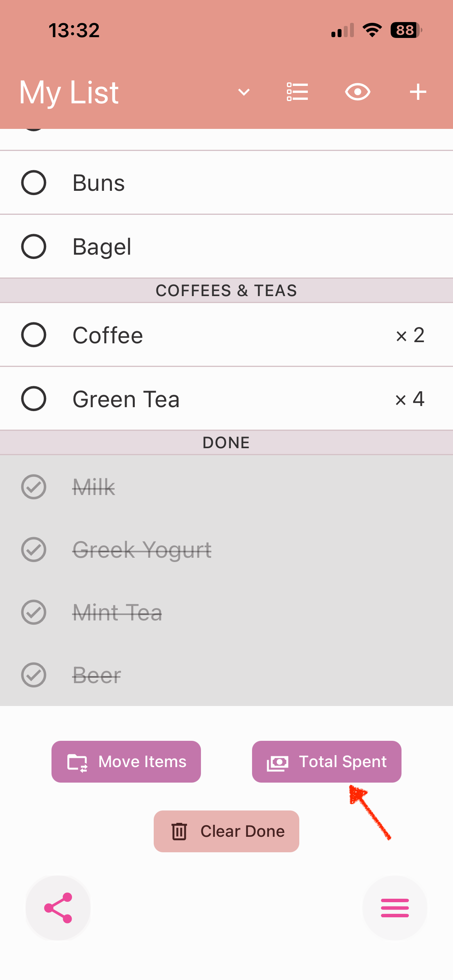Screen dimensions: 453x980
Task: Restore the Mint Tea item checkmark
Action: pos(34,612)
